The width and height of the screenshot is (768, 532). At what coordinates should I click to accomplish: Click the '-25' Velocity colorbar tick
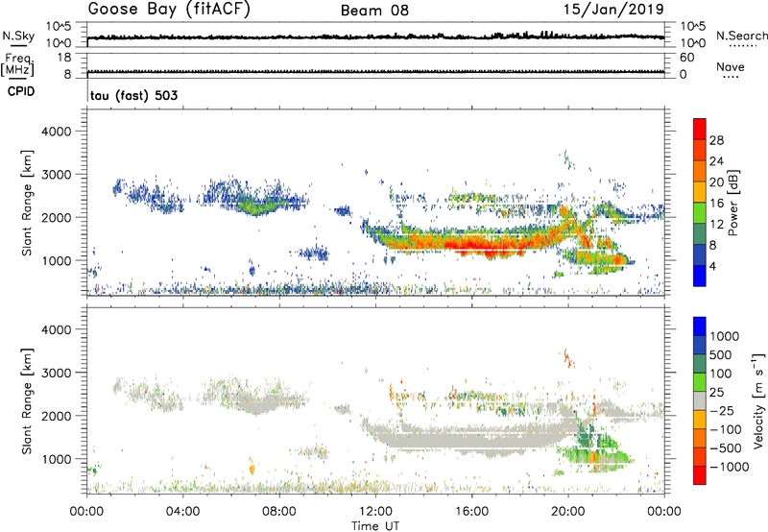coord(722,410)
